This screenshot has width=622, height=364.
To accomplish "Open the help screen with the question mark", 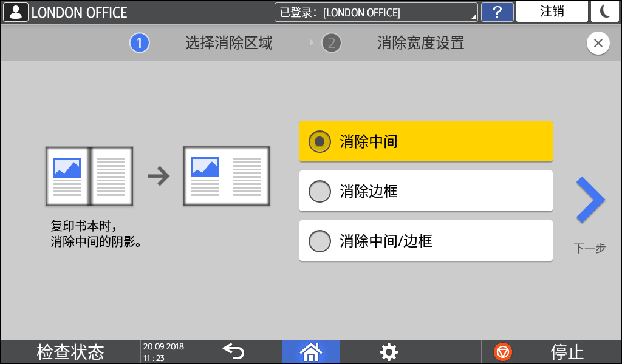I will point(497,12).
